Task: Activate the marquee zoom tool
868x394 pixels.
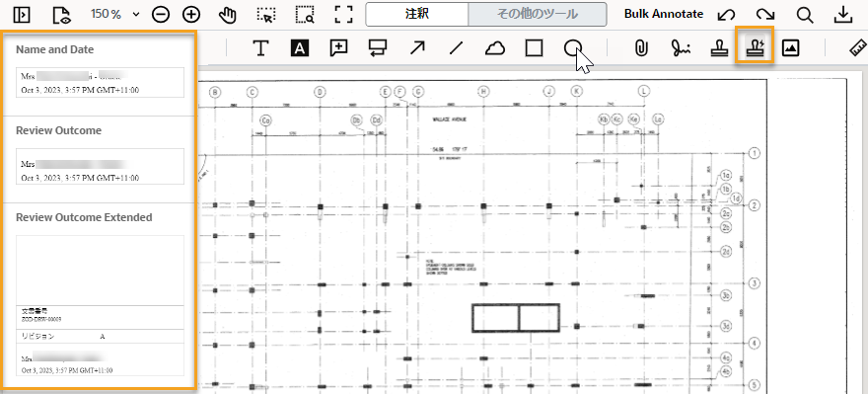Action: (305, 15)
